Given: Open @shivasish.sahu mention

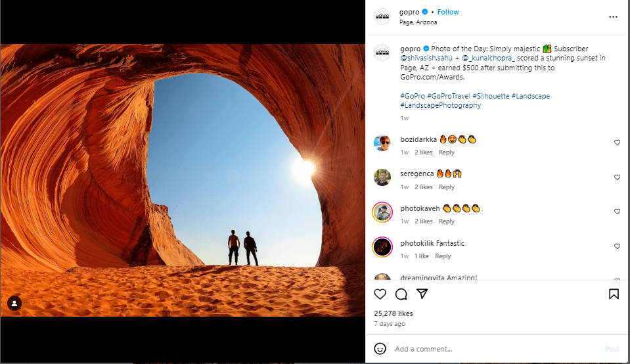Looking at the screenshot, I should pyautogui.click(x=426, y=58).
